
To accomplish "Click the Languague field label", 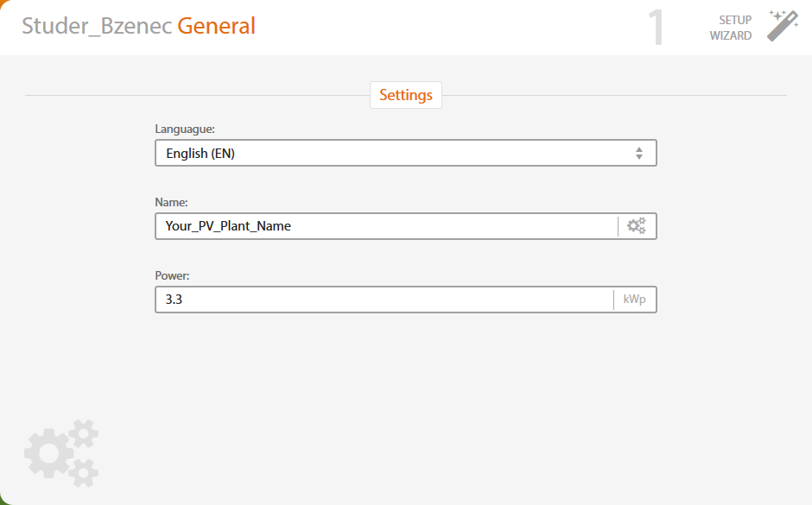I will click(185, 129).
